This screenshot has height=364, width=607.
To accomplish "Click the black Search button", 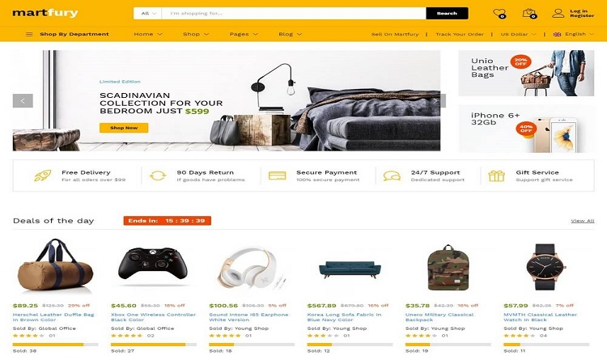I will 447,13.
